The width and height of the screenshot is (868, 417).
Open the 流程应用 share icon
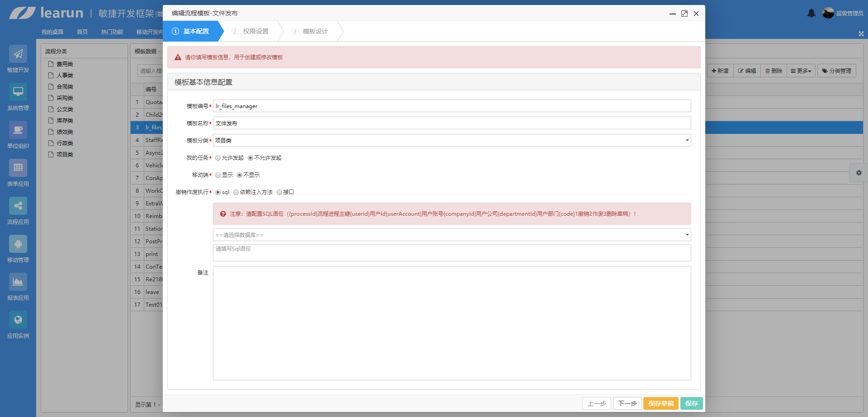tap(18, 206)
